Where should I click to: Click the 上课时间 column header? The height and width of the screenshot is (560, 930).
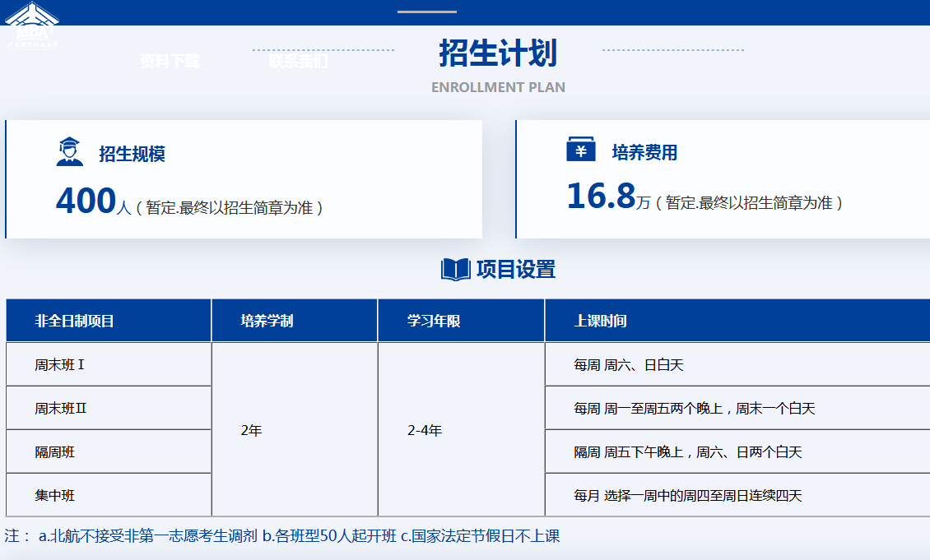pos(600,321)
